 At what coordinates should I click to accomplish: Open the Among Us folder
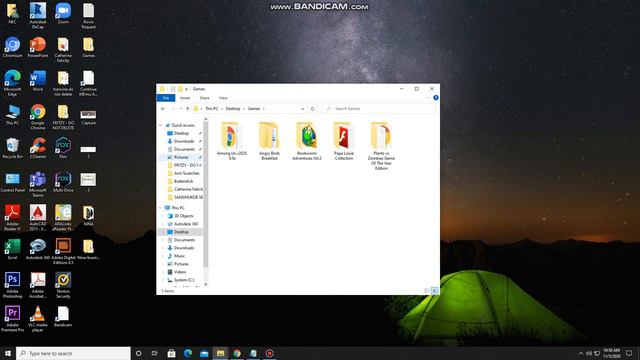click(232, 141)
